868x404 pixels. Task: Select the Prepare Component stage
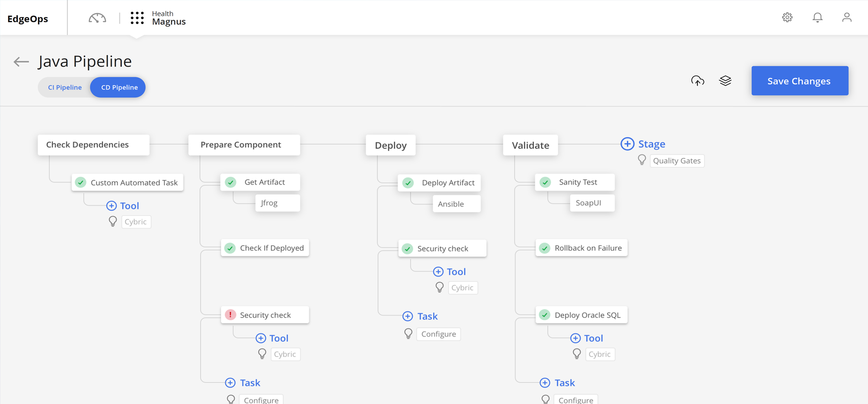tap(244, 145)
